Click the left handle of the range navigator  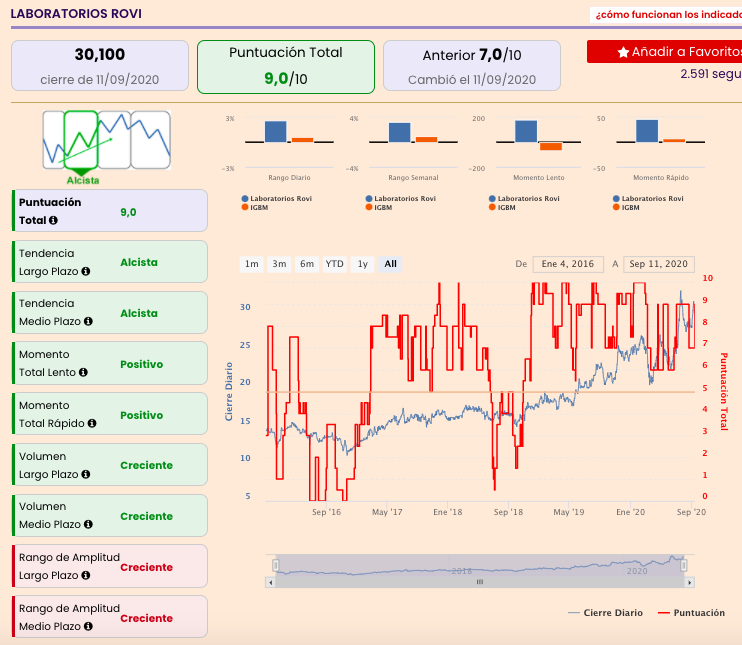[x=276, y=565]
